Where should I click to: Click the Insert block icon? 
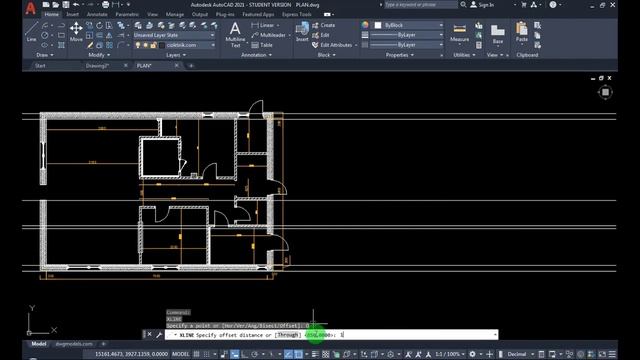click(302, 32)
